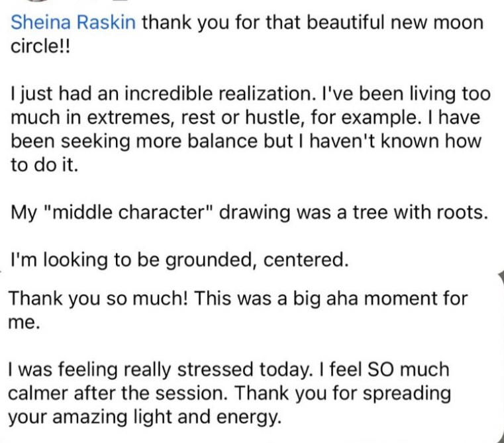
Task: Click the line starting "I just had an incredible realization"
Action: (x=250, y=93)
